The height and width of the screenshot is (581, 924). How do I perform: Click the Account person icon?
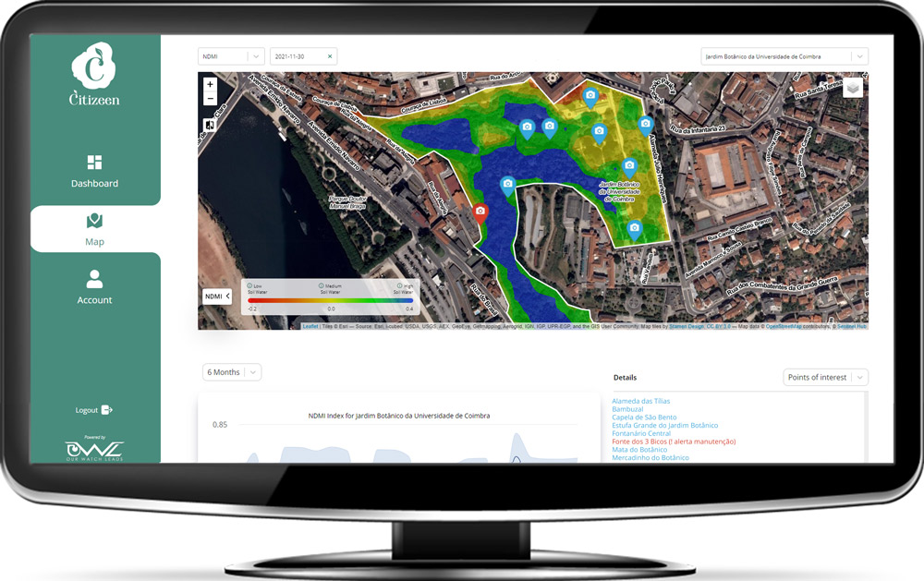click(94, 279)
